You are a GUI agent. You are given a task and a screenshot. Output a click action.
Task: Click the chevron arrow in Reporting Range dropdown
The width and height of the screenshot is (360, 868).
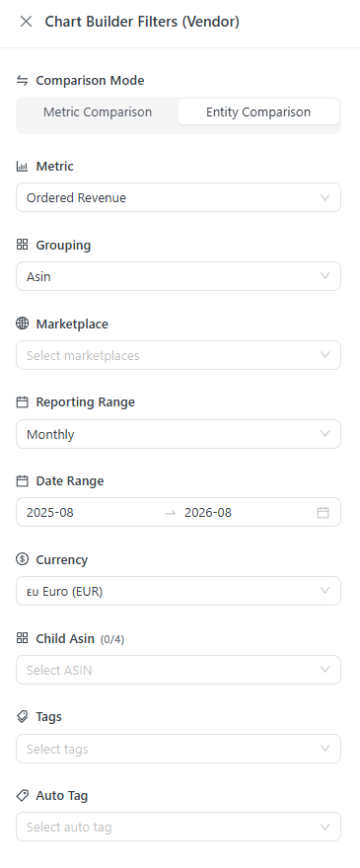click(x=325, y=434)
